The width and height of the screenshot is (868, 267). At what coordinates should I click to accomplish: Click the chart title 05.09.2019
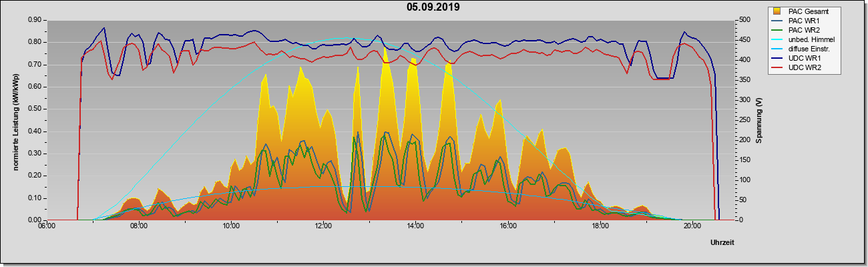pos(433,7)
